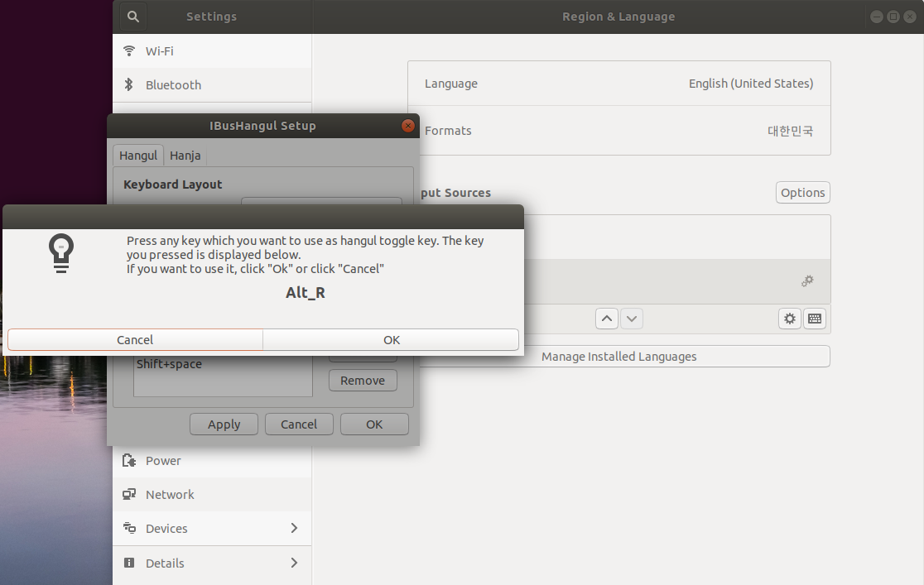Select Shift+space in toggle key list
924x585 pixels.
click(169, 364)
